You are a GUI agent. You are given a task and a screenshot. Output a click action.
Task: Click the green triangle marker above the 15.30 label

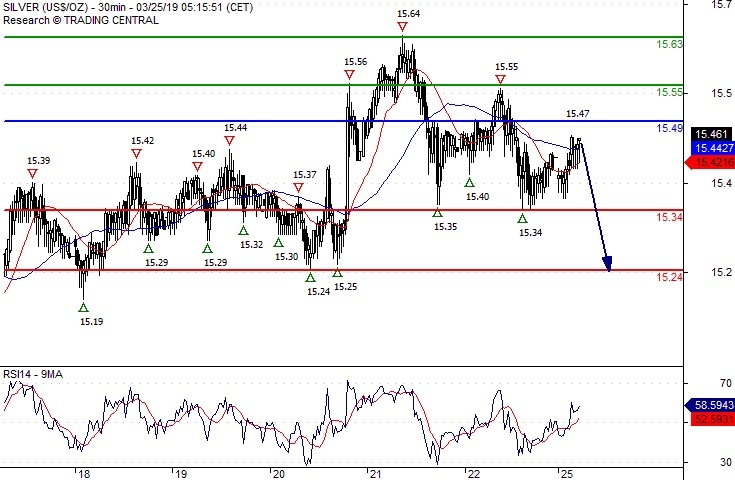pyautogui.click(x=278, y=242)
